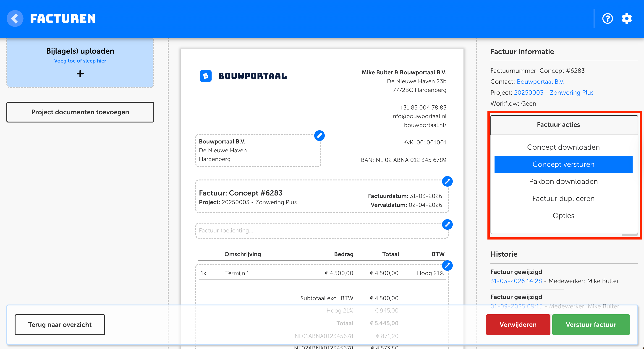Open the Bouwportaal B.V. contact link
The height and width of the screenshot is (349, 644).
click(540, 82)
